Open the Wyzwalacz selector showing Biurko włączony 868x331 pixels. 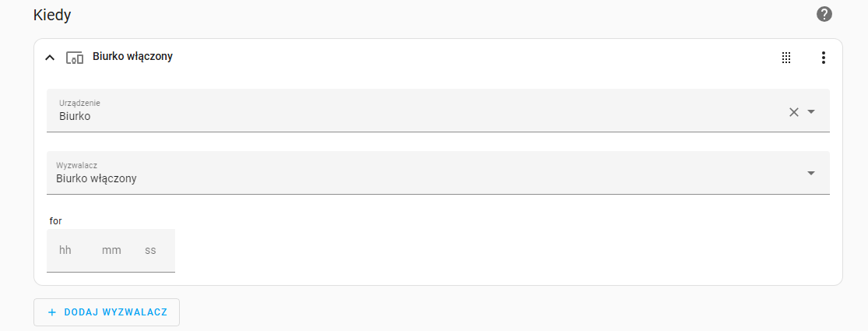pos(438,173)
